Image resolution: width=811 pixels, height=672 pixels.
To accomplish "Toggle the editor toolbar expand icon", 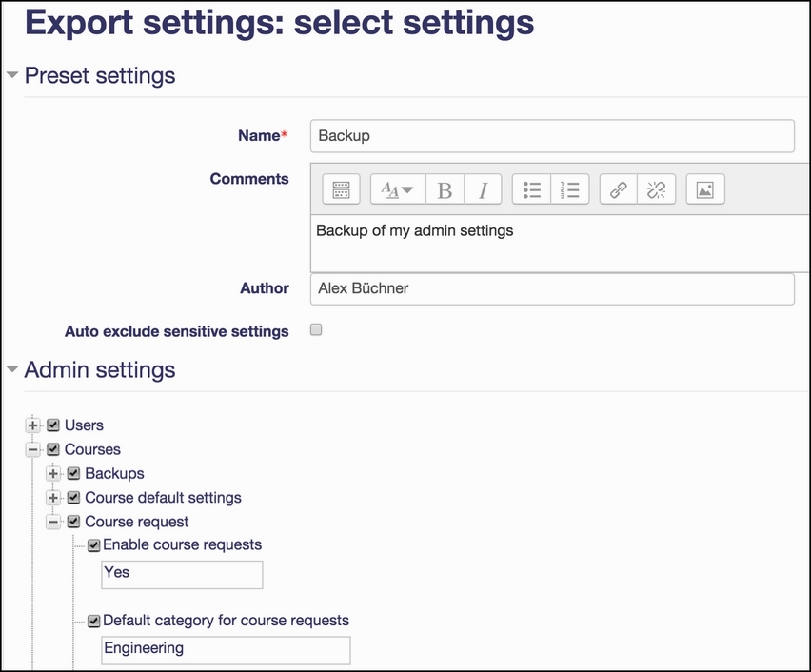I will [x=341, y=189].
